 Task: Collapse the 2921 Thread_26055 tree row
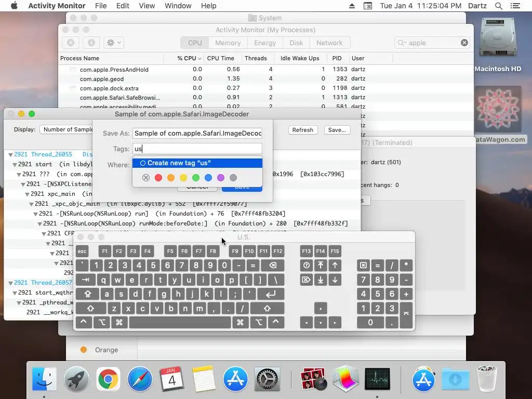10,155
